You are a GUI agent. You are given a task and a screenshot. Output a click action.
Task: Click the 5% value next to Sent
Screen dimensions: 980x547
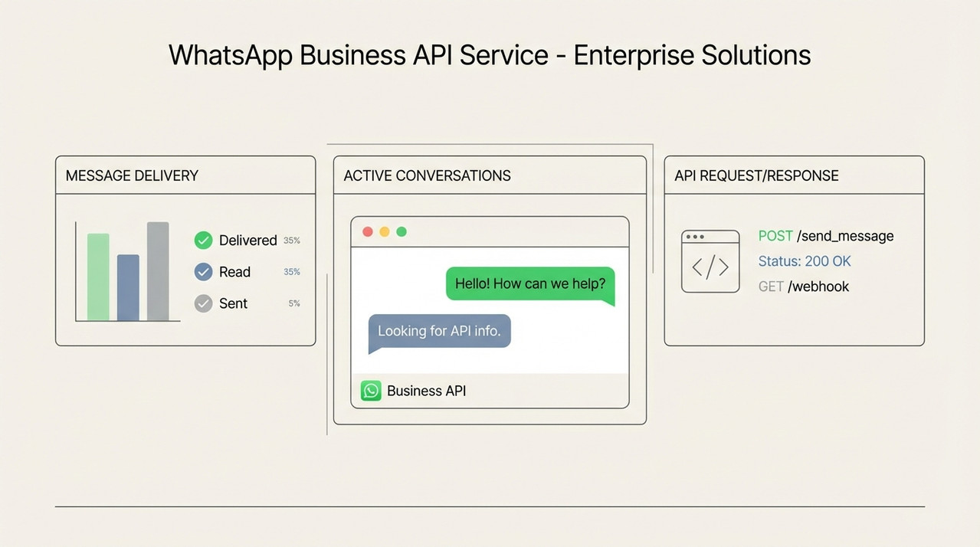pos(294,303)
